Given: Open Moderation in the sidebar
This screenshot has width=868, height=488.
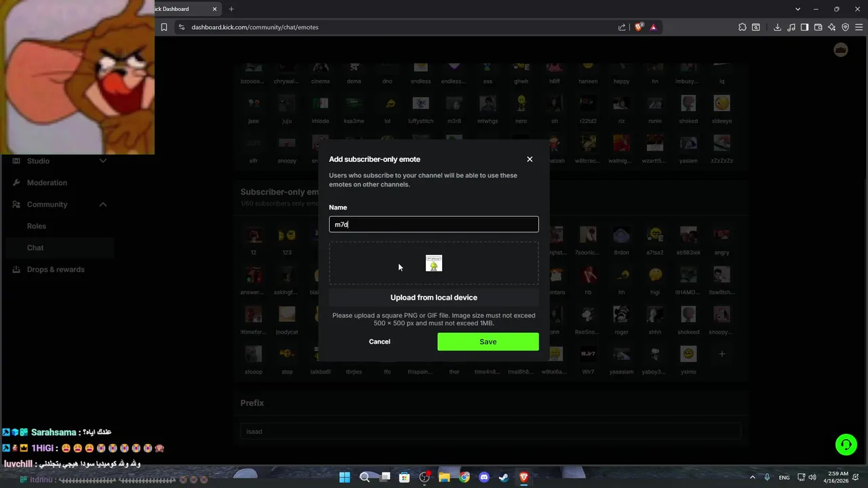Looking at the screenshot, I should 47,182.
